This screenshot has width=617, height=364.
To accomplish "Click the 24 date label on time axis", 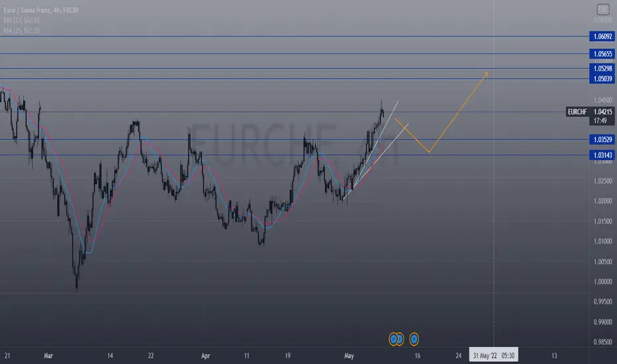I will [458, 355].
